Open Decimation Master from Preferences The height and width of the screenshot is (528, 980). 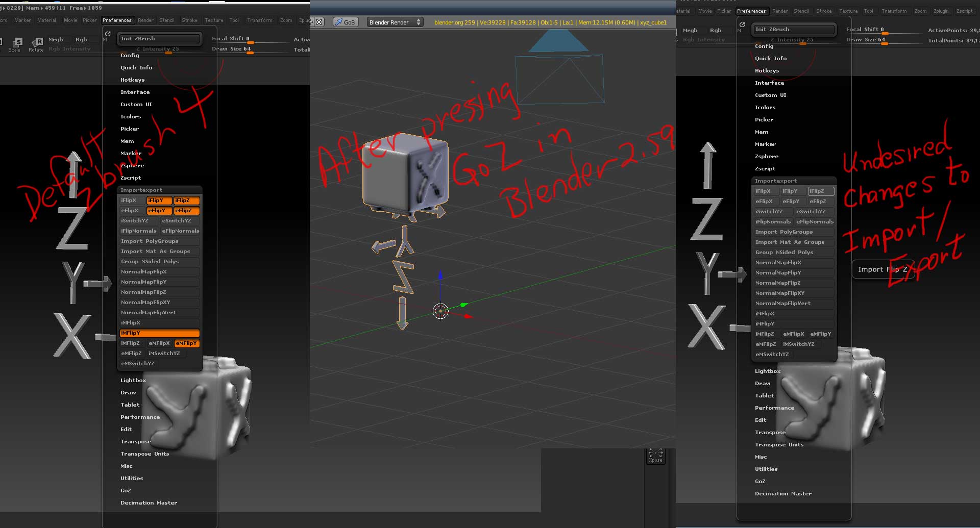tap(149, 502)
